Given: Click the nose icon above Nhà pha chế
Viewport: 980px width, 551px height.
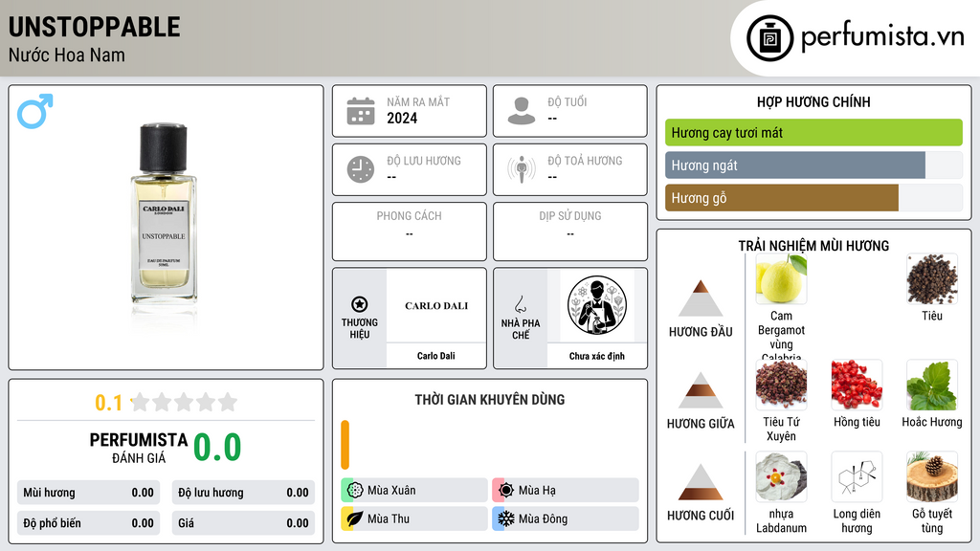Looking at the screenshot, I should point(520,304).
